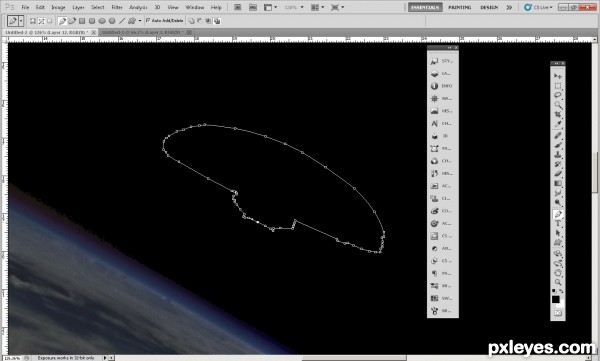600x361 pixels.
Task: Select the Clone Stamp tool
Action: 558,155
